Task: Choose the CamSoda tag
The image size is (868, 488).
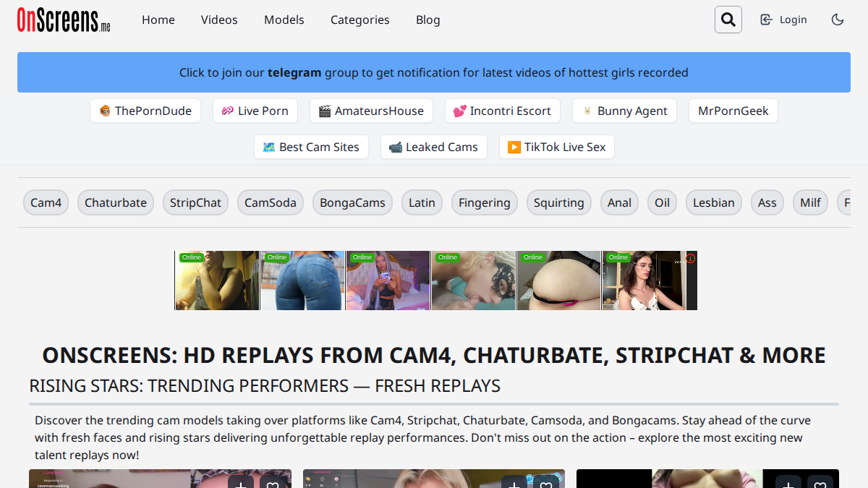Action: 271,202
